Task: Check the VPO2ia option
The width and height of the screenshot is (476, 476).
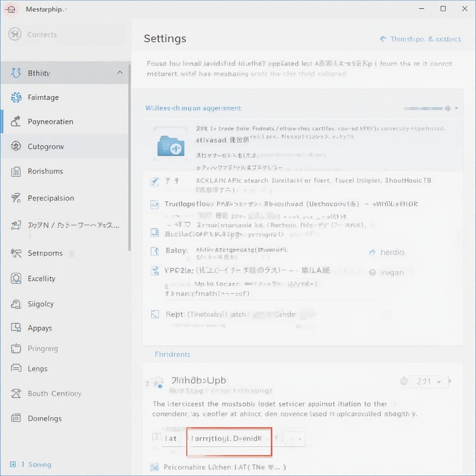Action: pyautogui.click(x=154, y=270)
